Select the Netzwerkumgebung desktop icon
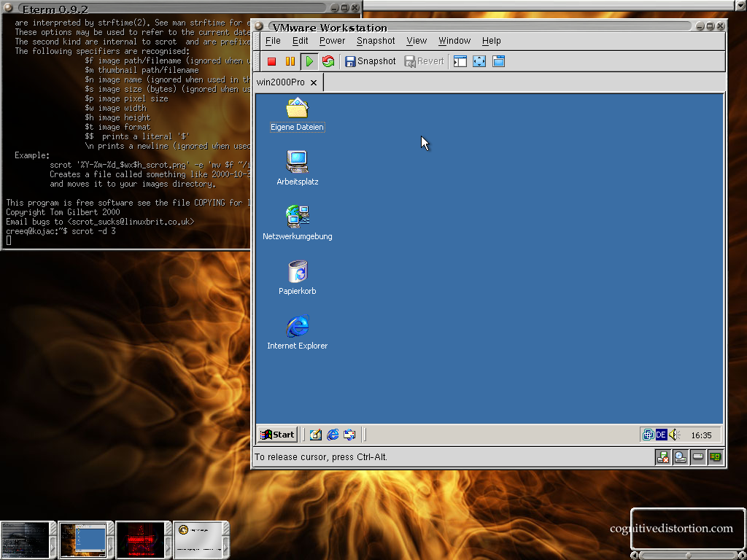This screenshot has width=747, height=560. point(298,223)
